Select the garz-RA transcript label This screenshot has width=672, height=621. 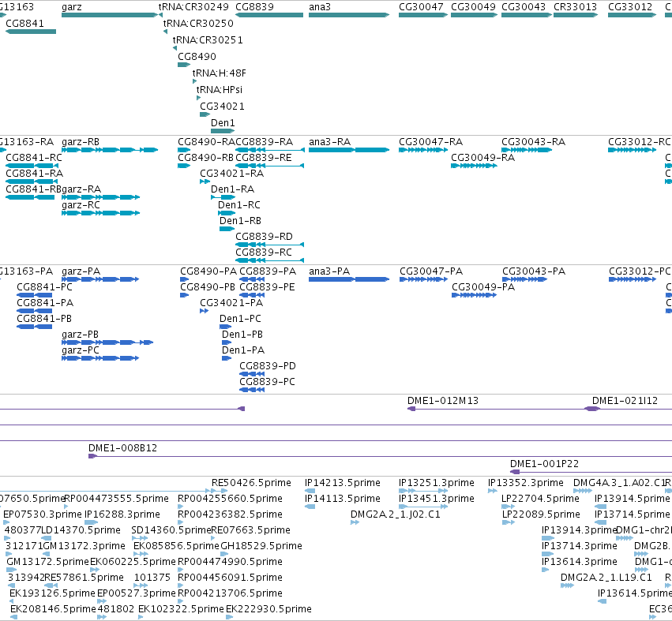(81, 189)
